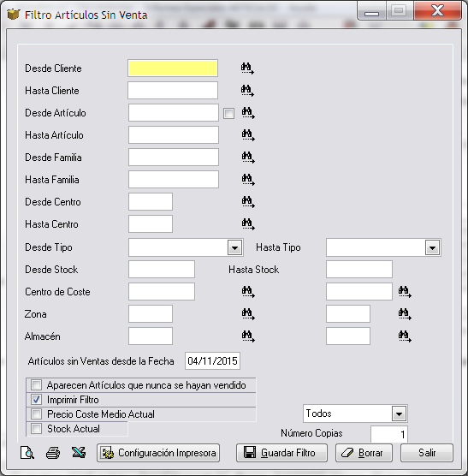This screenshot has width=468, height=476.
Task: Open lookup binoculars for Hasta Artículo
Action: (x=248, y=135)
